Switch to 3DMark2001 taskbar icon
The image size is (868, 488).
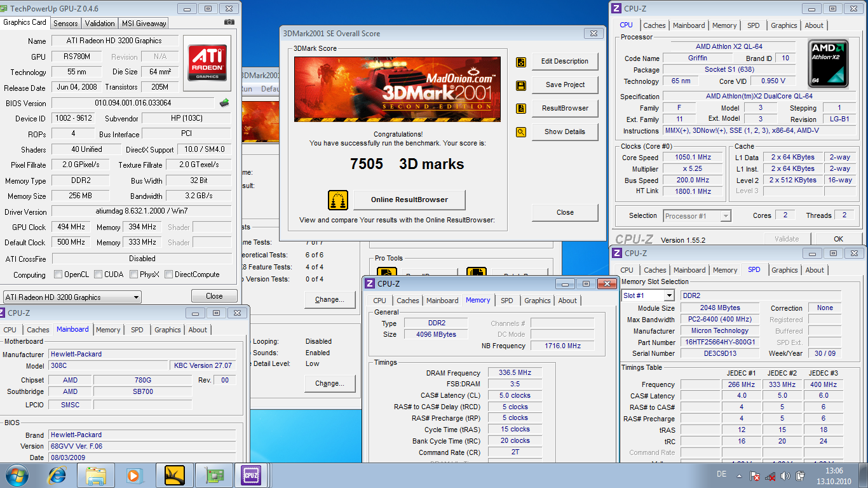pyautogui.click(x=174, y=475)
